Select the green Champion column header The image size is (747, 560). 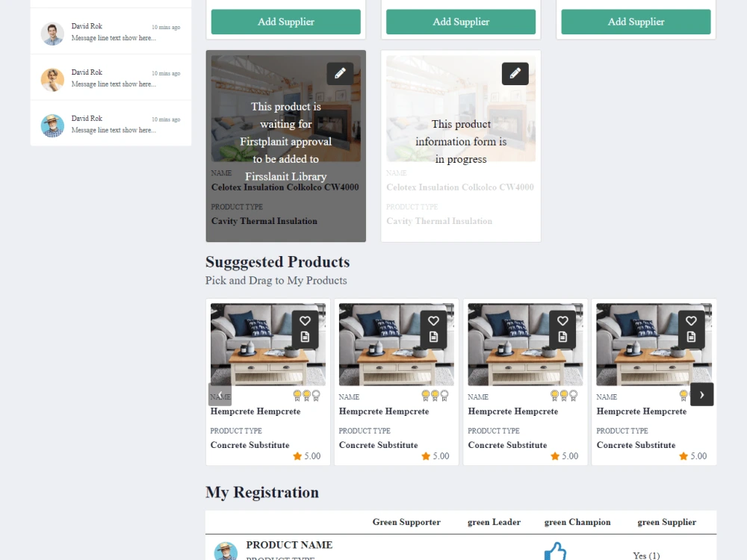[x=577, y=522]
